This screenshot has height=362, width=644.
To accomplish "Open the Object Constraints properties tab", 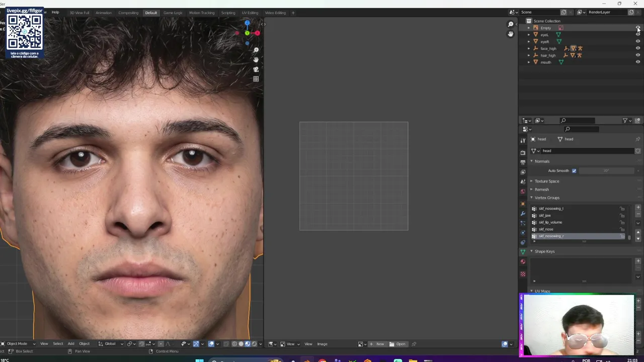I will click(x=523, y=242).
